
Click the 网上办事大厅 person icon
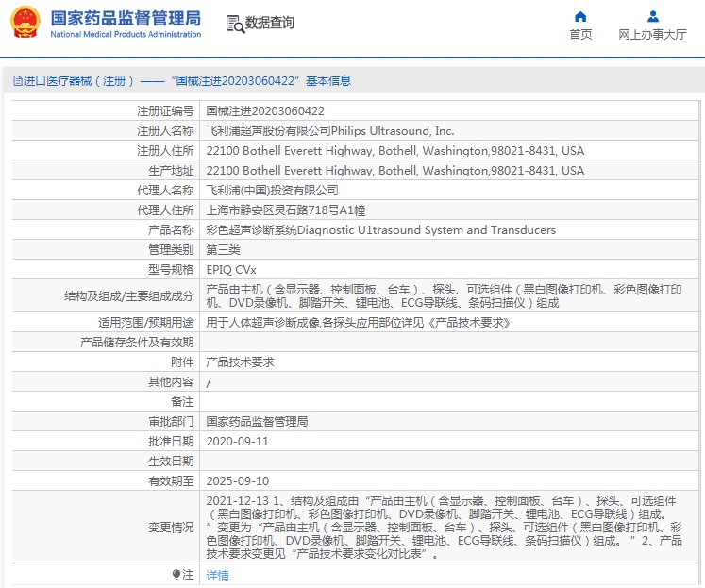coord(653,17)
